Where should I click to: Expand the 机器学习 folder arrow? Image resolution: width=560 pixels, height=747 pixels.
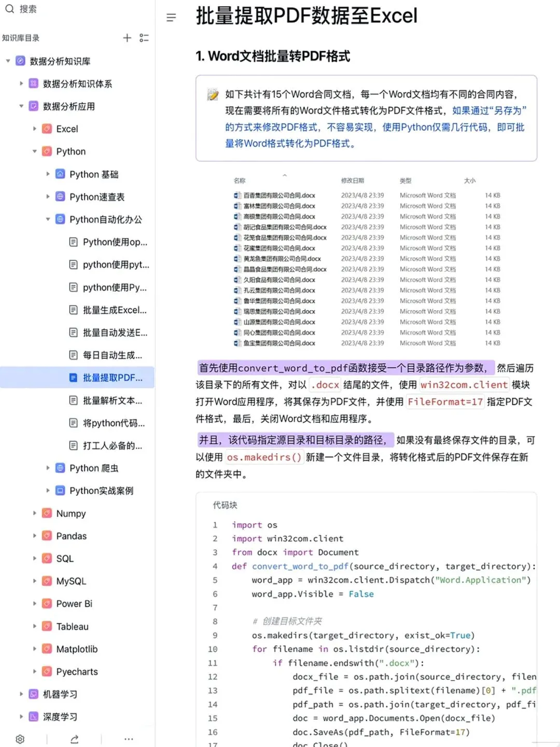(x=21, y=694)
